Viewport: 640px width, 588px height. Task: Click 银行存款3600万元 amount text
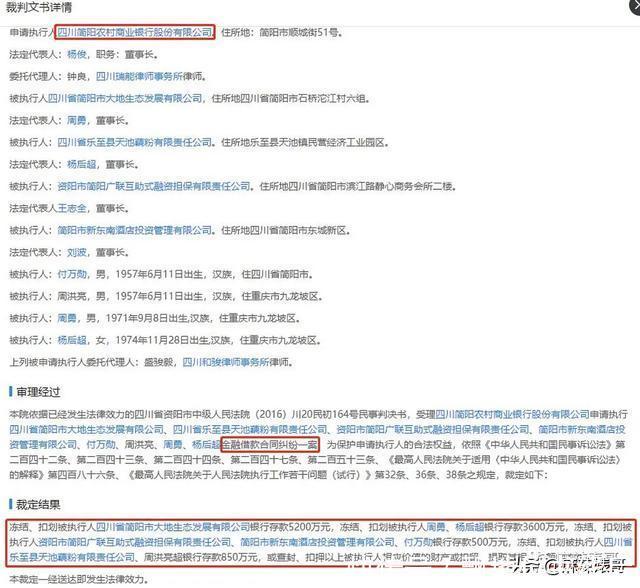click(x=524, y=527)
